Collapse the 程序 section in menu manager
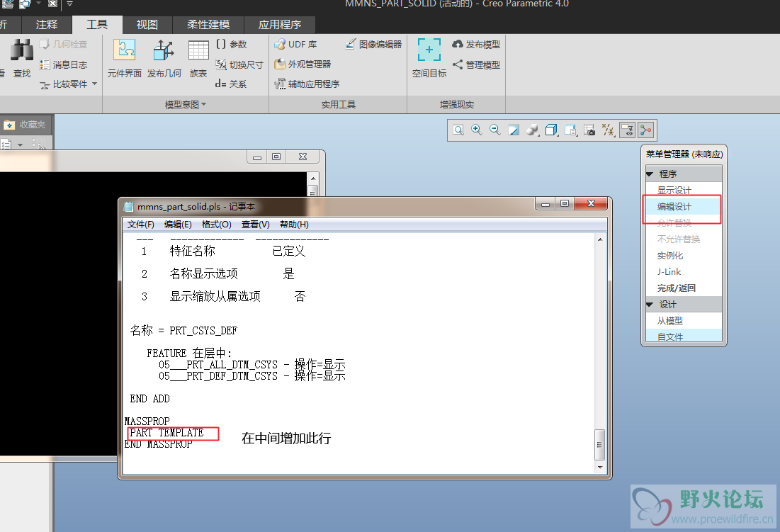 [x=650, y=174]
